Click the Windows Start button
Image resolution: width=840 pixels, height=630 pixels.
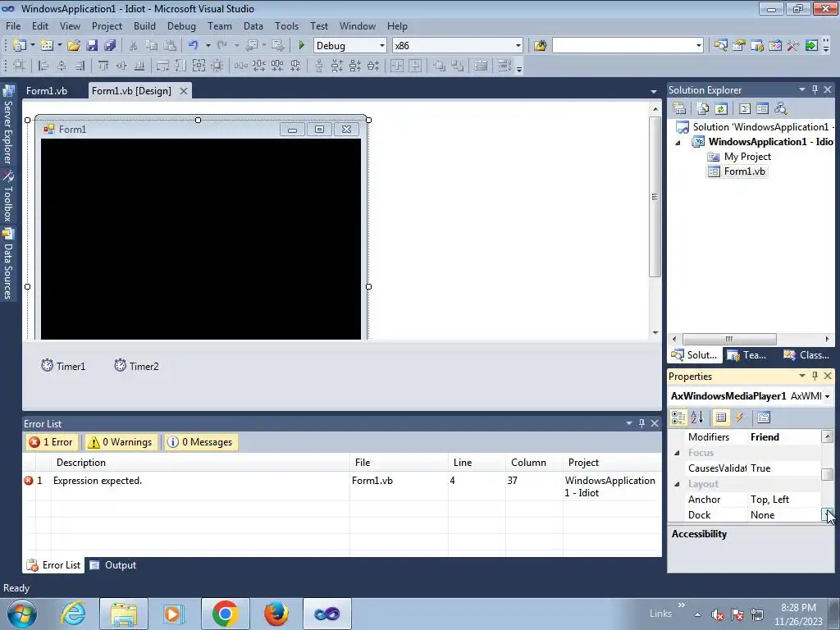pyautogui.click(x=22, y=614)
